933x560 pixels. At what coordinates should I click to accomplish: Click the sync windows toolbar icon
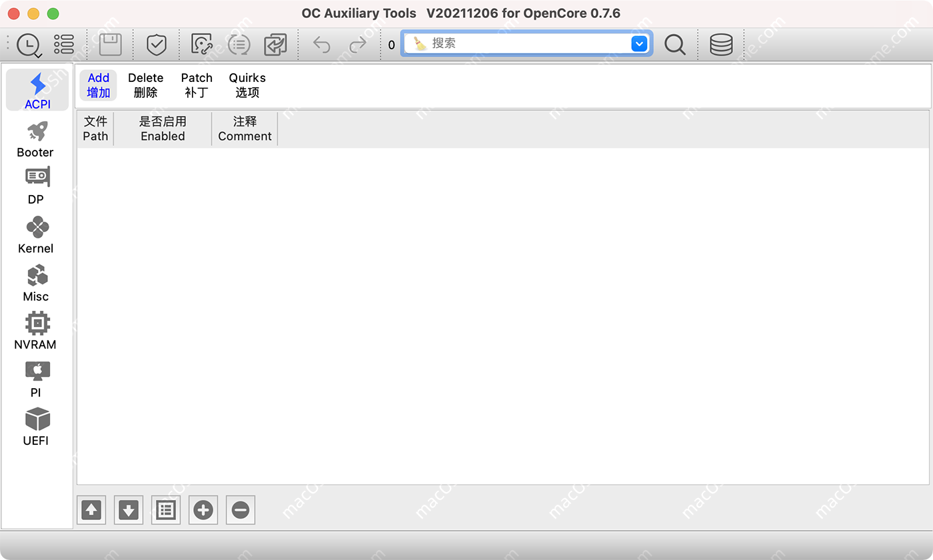[275, 45]
